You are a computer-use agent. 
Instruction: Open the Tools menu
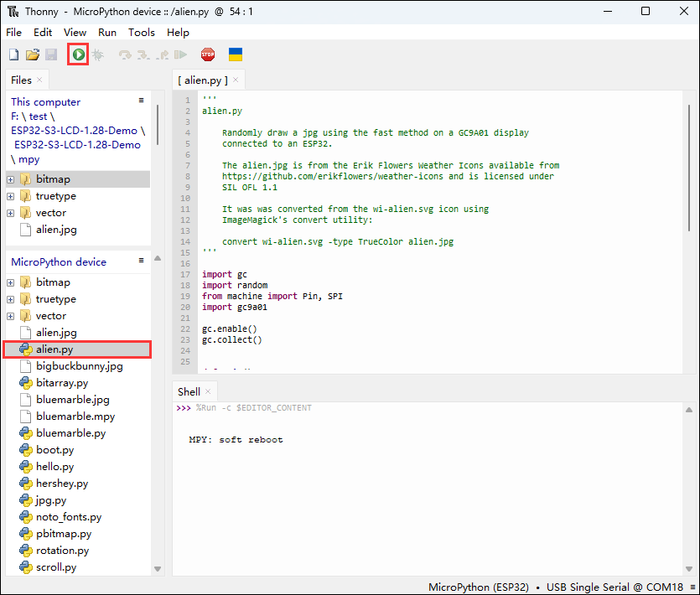tap(142, 32)
